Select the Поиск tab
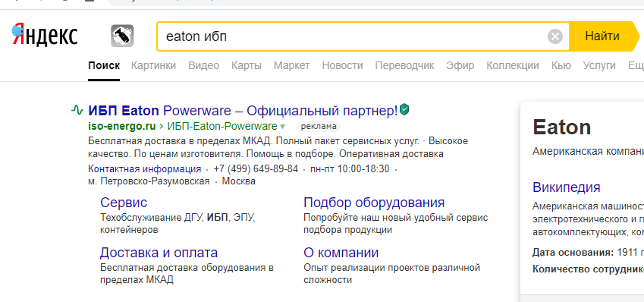 coord(104,65)
